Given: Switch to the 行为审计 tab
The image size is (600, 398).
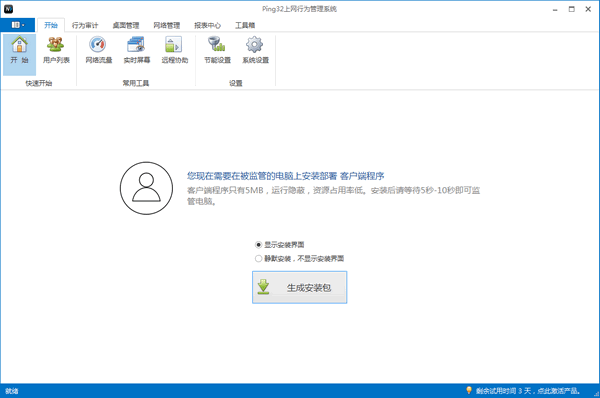Looking at the screenshot, I should (85, 25).
